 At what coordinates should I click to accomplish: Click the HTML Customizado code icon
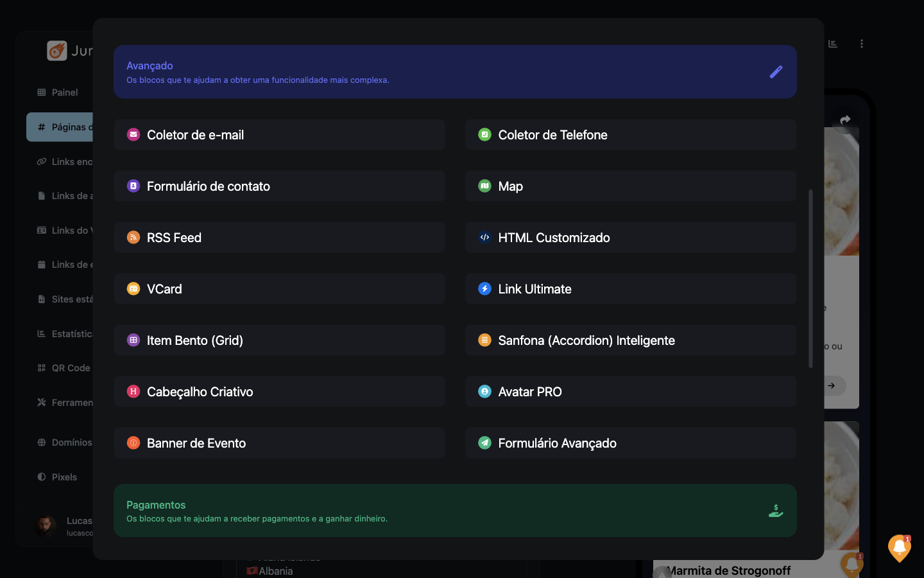click(x=484, y=238)
